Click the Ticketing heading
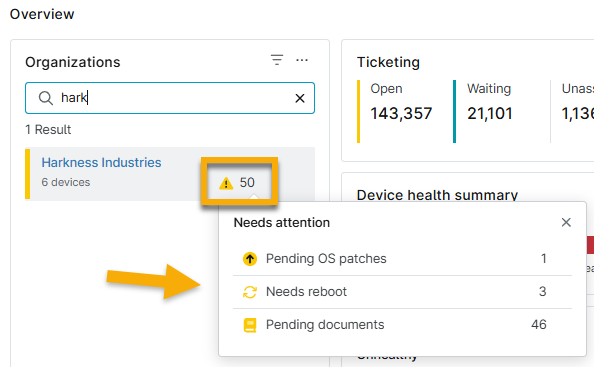594x367 pixels. (x=388, y=62)
